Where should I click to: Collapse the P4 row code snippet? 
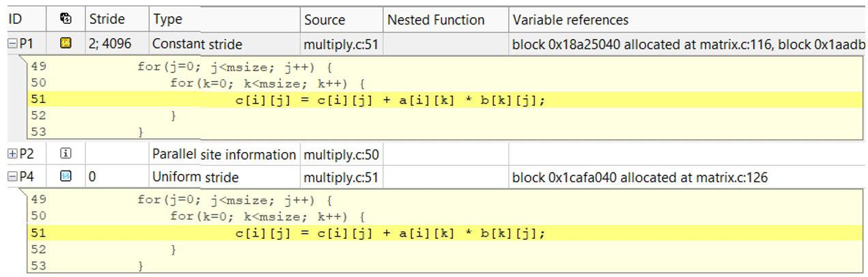[x=12, y=178]
